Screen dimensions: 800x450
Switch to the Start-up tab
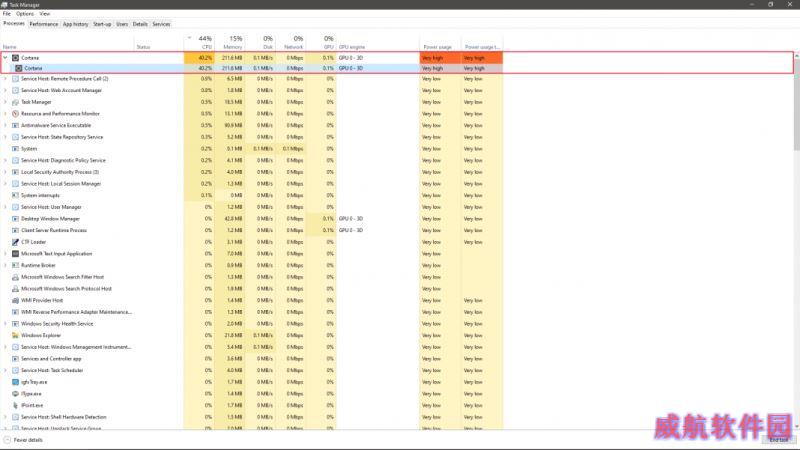[x=102, y=24]
